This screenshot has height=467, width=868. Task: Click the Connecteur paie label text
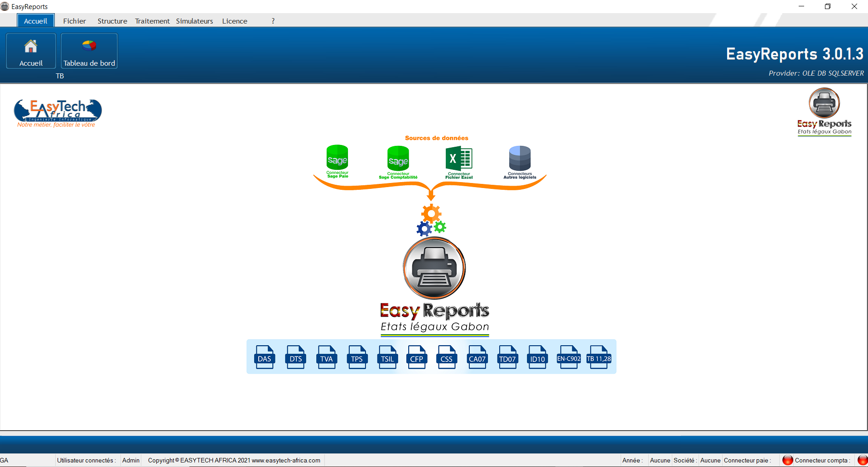click(x=747, y=460)
